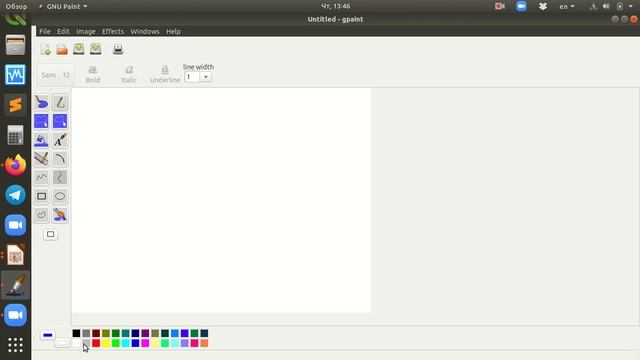This screenshot has height=360, width=640.
Task: Click the Zoom meeting indicator in top bar
Action: point(521,6)
